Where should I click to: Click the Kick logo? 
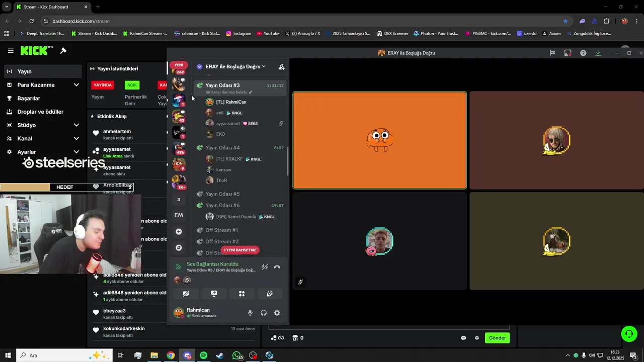pyautogui.click(x=37, y=50)
